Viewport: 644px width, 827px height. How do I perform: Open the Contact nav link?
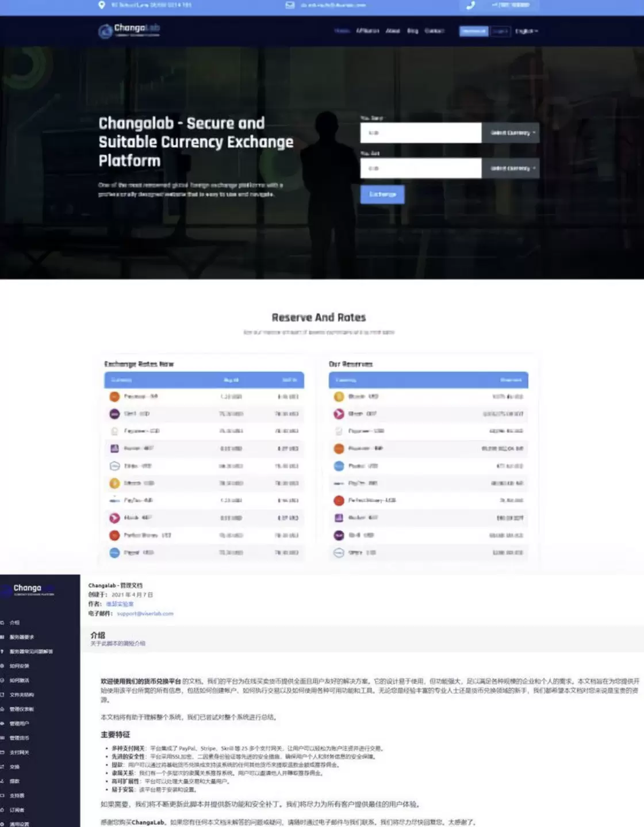tap(434, 31)
